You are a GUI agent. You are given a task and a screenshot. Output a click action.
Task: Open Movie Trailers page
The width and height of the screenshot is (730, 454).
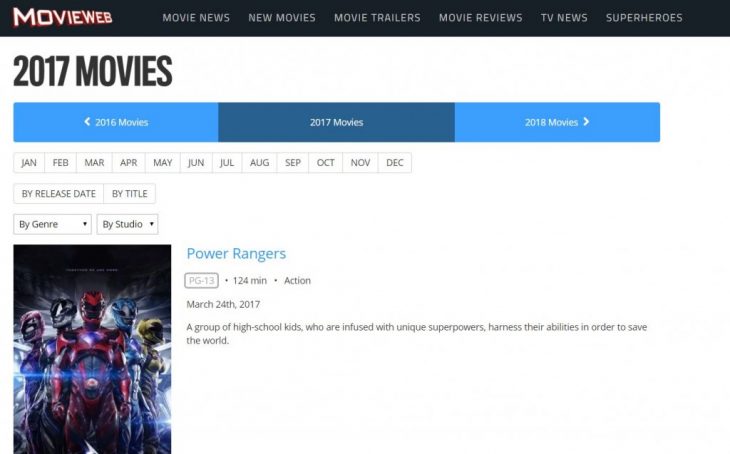click(x=377, y=18)
